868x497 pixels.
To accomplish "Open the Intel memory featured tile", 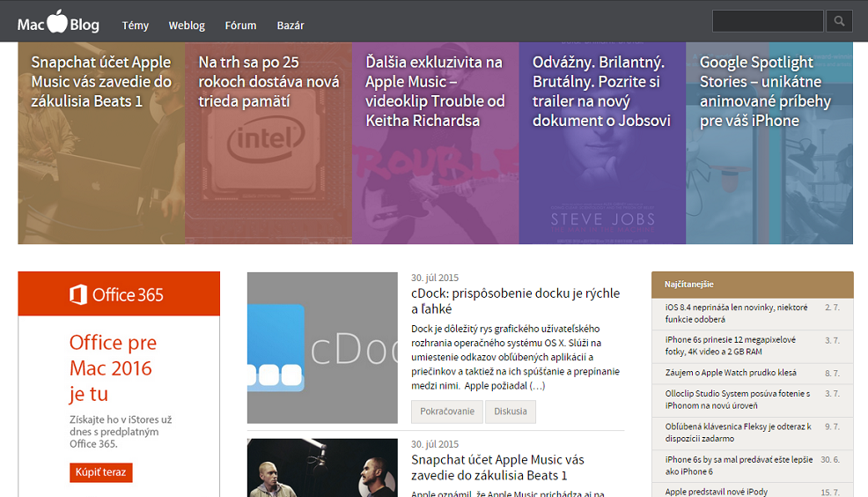I will [268, 143].
